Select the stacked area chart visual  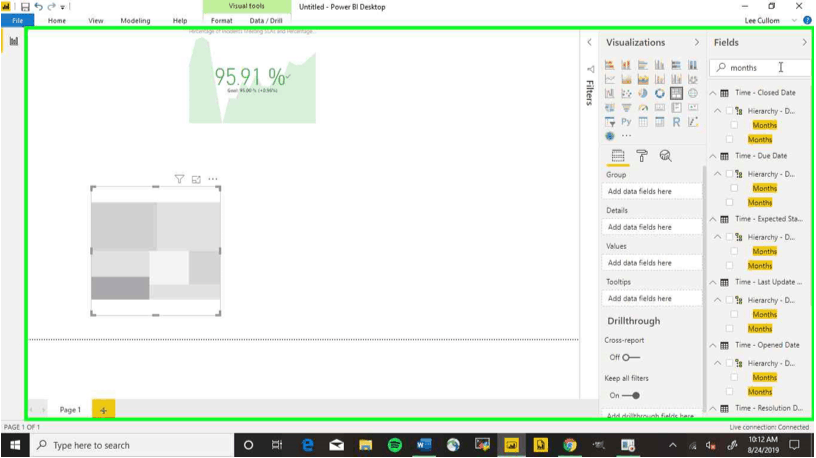[x=643, y=79]
